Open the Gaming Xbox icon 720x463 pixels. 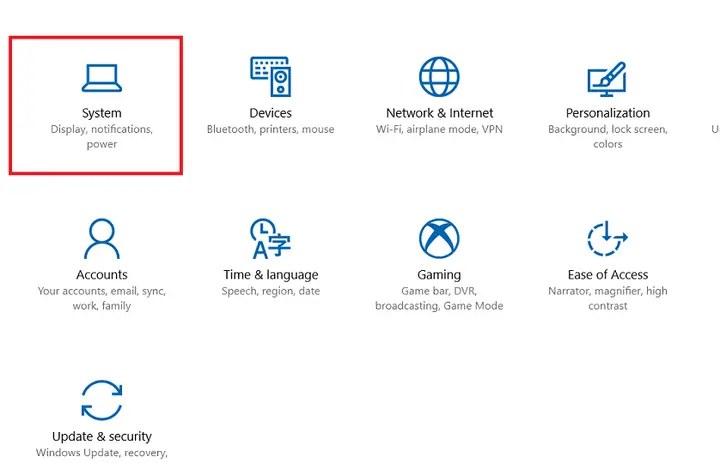click(439, 238)
